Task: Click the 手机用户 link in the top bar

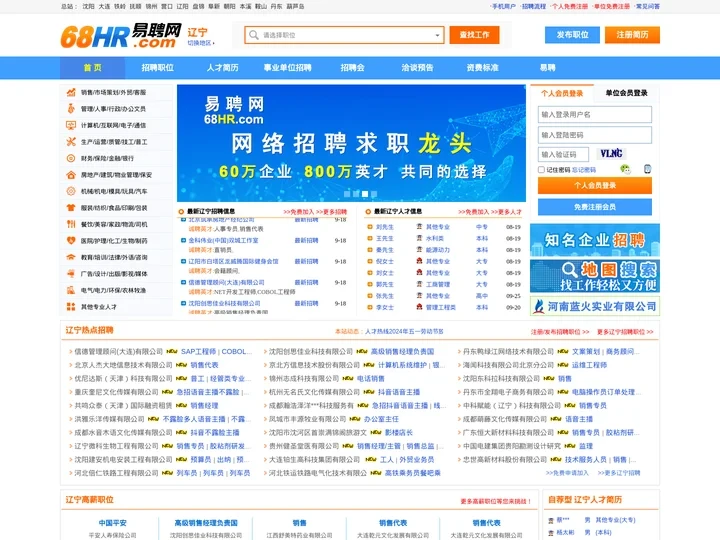Action: (x=503, y=6)
